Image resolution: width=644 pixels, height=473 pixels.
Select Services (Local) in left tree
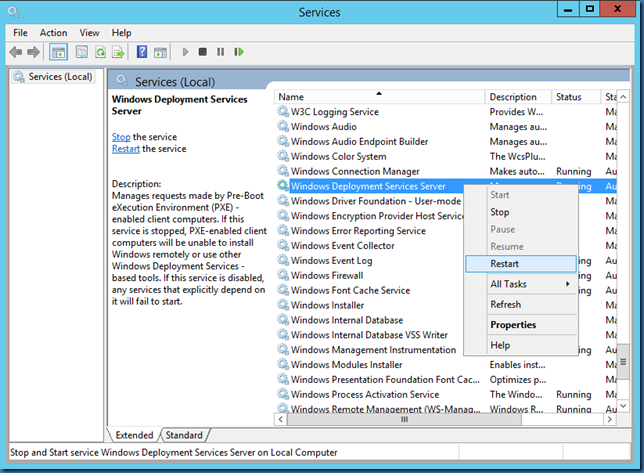[59, 77]
